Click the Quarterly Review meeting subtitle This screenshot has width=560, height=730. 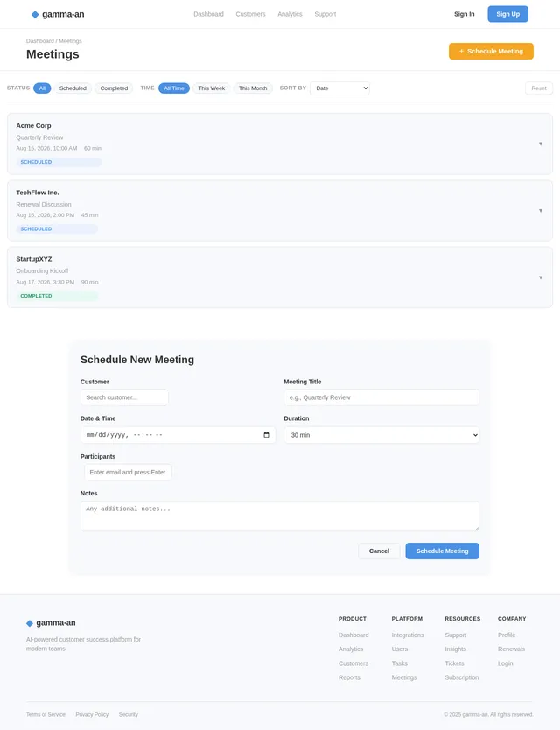click(x=39, y=137)
